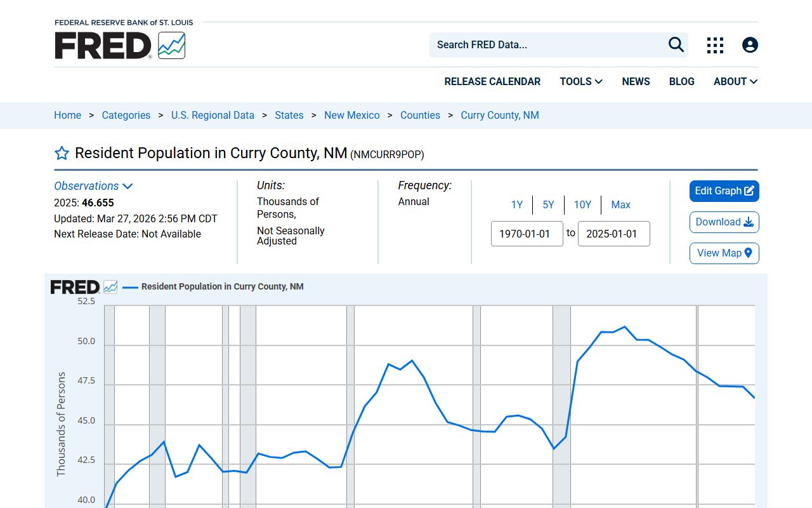Viewport: 812px width, 508px height.
Task: Open Counties breadcrumb link
Action: (420, 115)
